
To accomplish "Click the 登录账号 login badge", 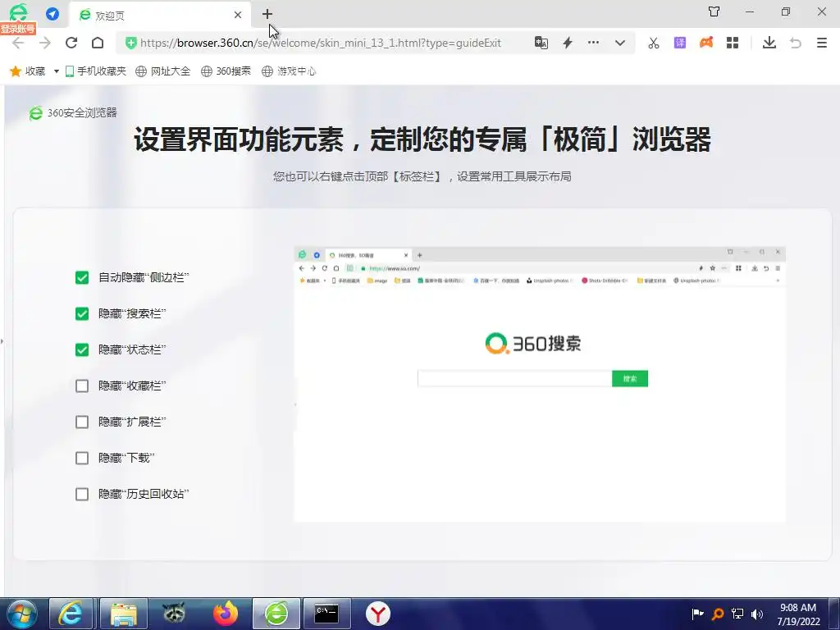I will (x=18, y=29).
